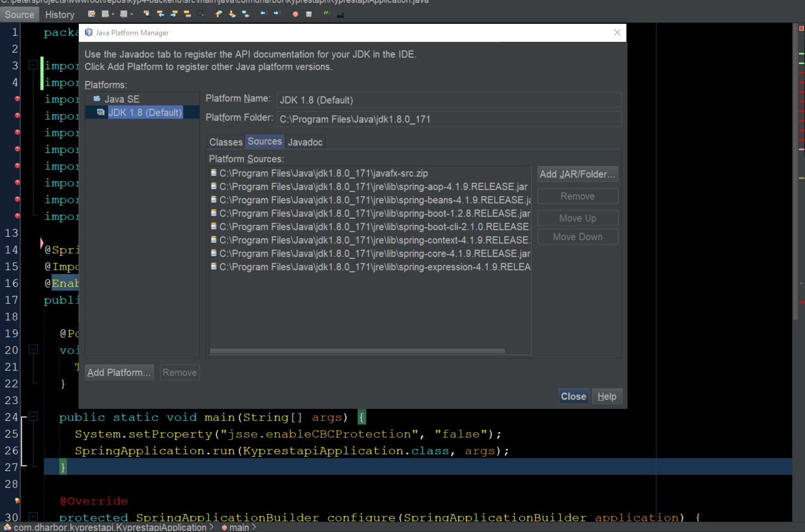Viewport: 805px width, 532px height.
Task: Collapse the main method fold at line 24
Action: pos(33,417)
